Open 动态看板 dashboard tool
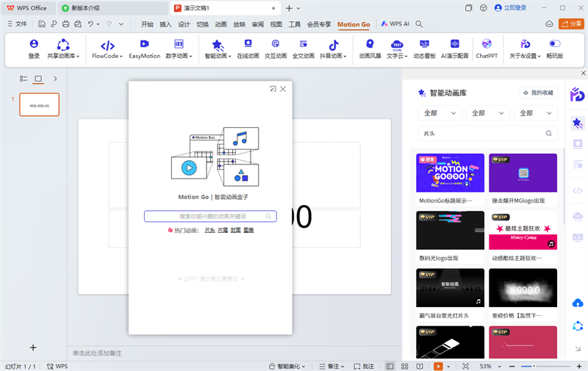Viewport: 588px width, 371px height. coord(424,49)
